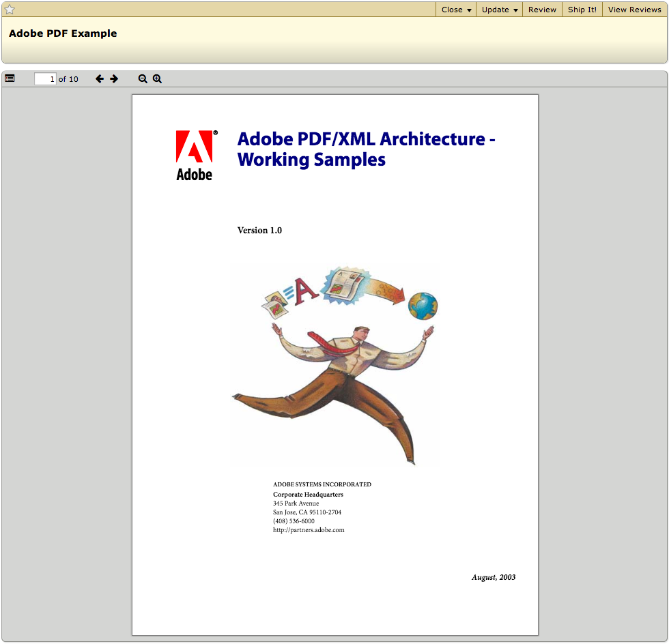Click the Ship It! button
Image resolution: width=669 pixels, height=644 pixels.
pos(582,10)
